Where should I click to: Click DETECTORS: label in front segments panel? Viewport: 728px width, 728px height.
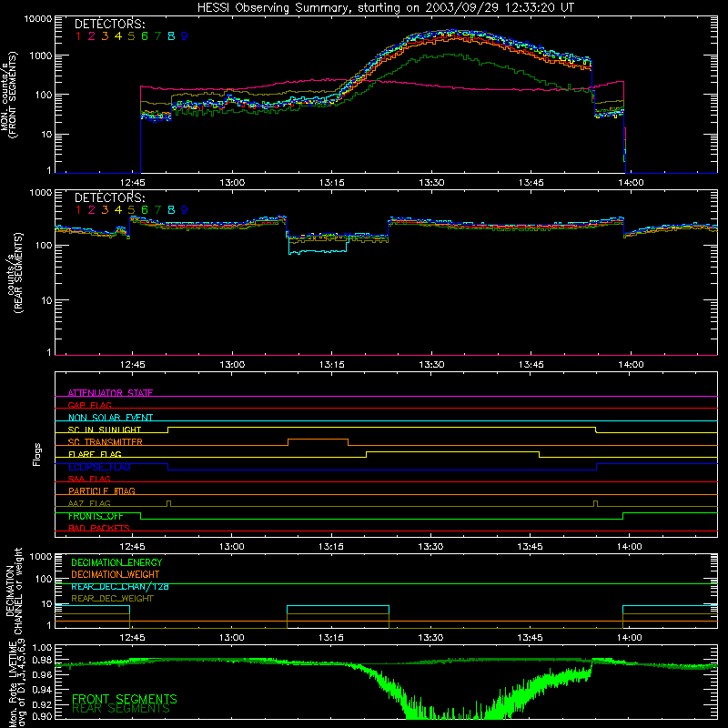tap(109, 24)
